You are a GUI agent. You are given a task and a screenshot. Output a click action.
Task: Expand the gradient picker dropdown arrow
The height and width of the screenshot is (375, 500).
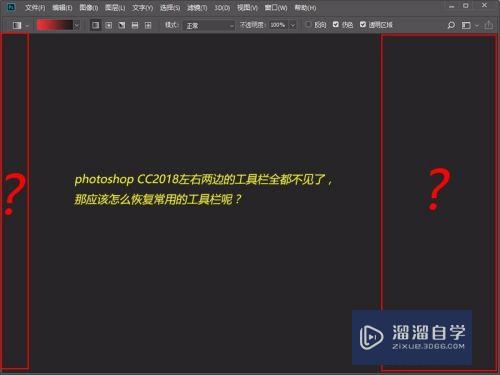tap(77, 25)
